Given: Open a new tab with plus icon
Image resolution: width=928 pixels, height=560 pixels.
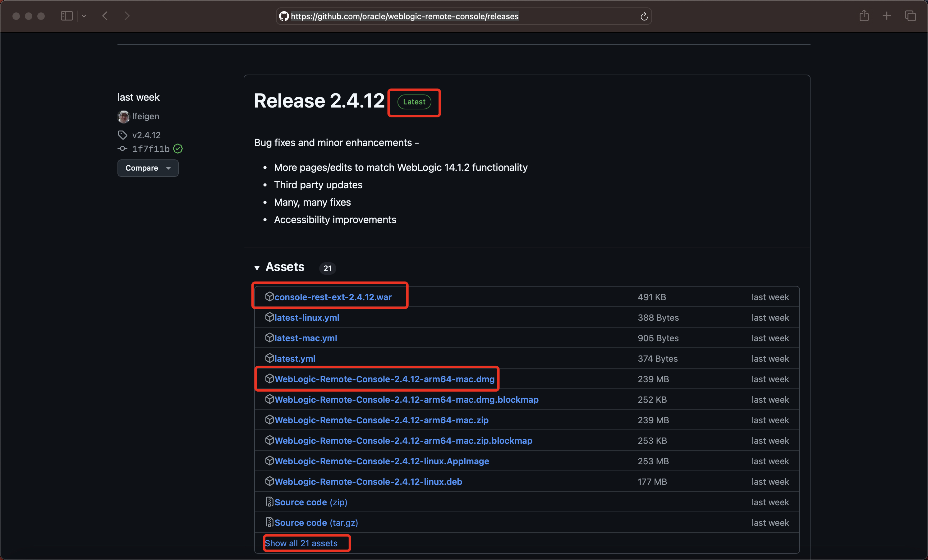Looking at the screenshot, I should point(887,16).
